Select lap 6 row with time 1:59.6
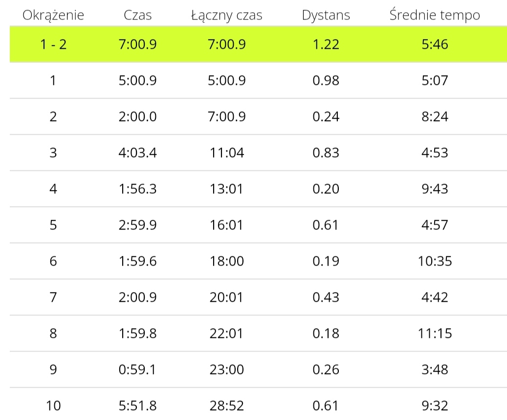507x420 pixels. pyautogui.click(x=258, y=261)
